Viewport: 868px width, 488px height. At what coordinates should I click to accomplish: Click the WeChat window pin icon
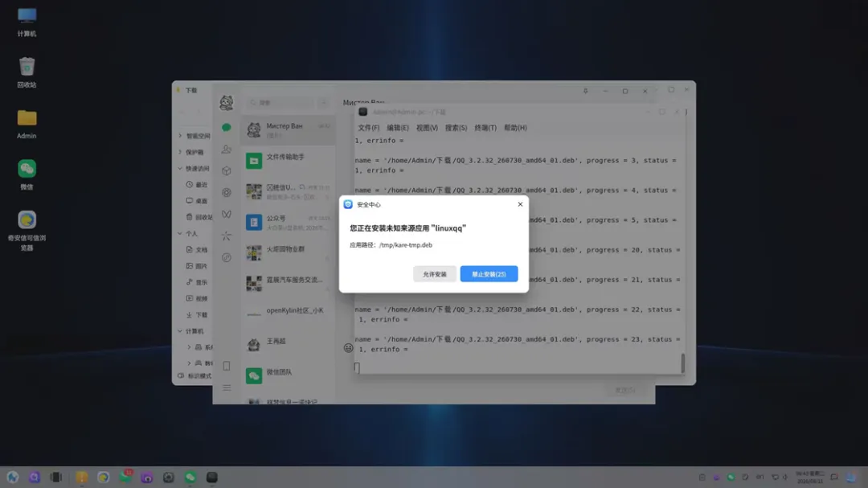click(585, 91)
